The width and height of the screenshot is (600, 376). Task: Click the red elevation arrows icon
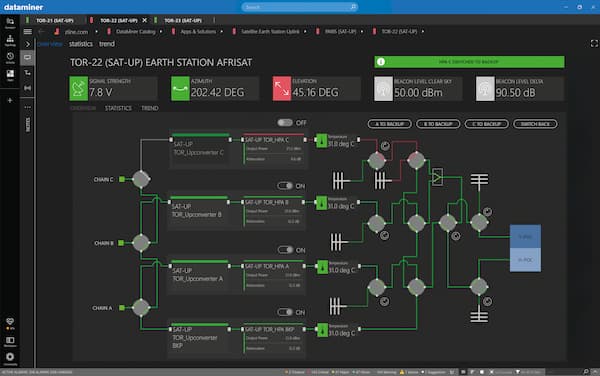(282, 88)
